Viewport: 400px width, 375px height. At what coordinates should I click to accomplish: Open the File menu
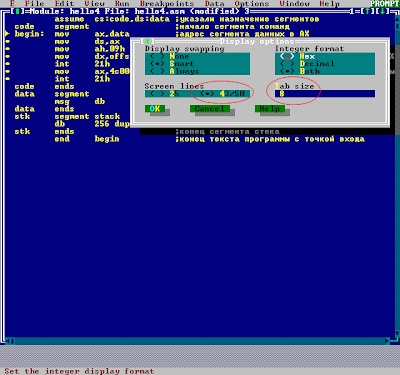[x=34, y=4]
